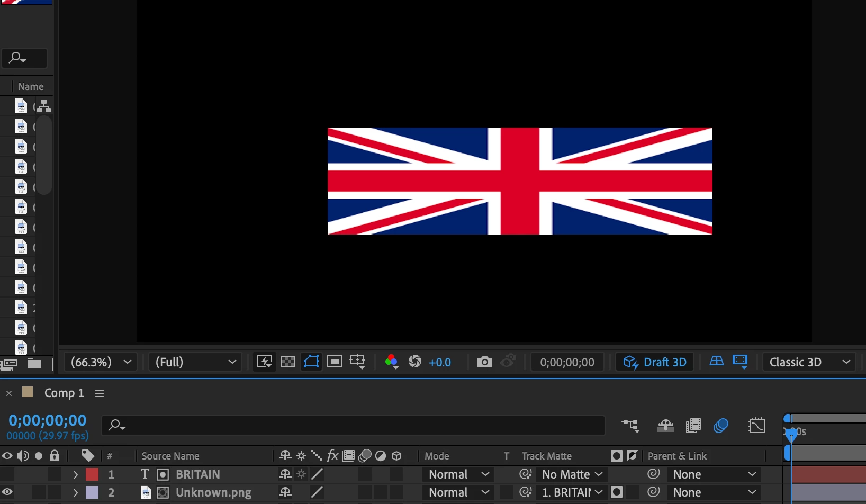
Task: Click current time display 0;00;00;00 in timeline
Action: (48, 420)
